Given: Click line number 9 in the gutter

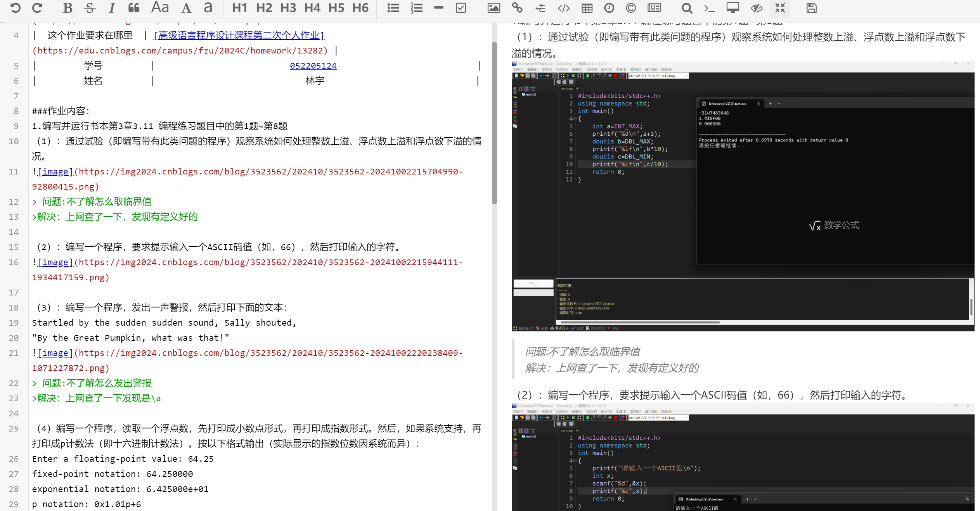Looking at the screenshot, I should coord(16,126).
